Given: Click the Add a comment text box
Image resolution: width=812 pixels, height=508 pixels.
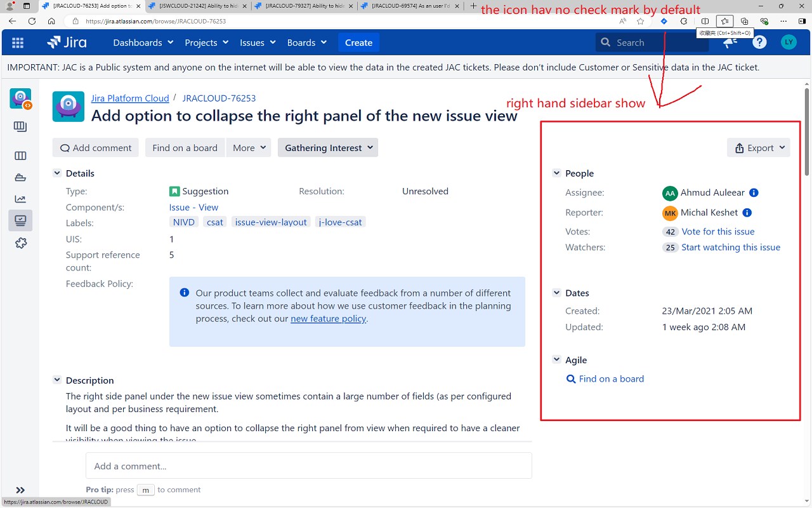Looking at the screenshot, I should click(309, 465).
